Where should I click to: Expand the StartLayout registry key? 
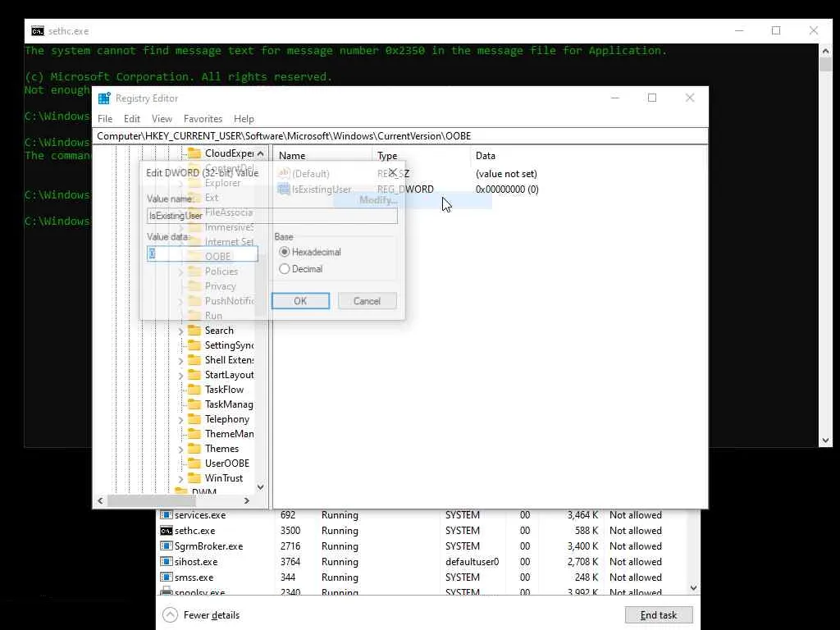coord(180,376)
